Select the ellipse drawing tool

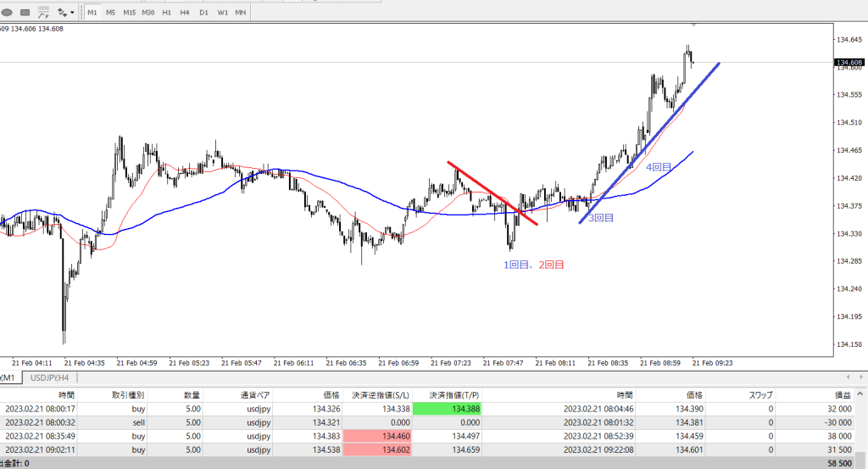coord(6,13)
